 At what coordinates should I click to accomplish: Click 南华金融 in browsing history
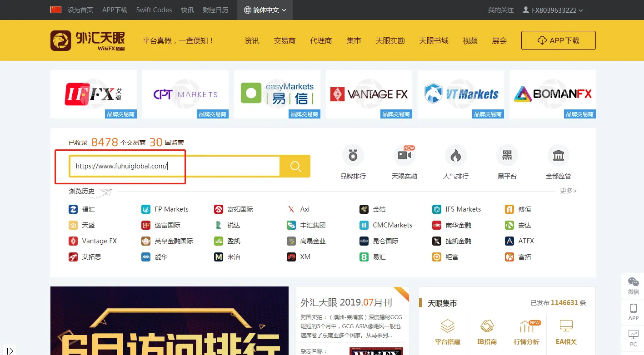pyautogui.click(x=458, y=225)
